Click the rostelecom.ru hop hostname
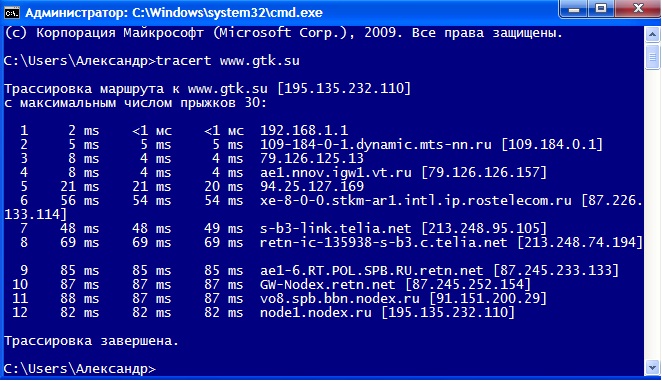Screen dimensions: 662x381 coord(416,200)
